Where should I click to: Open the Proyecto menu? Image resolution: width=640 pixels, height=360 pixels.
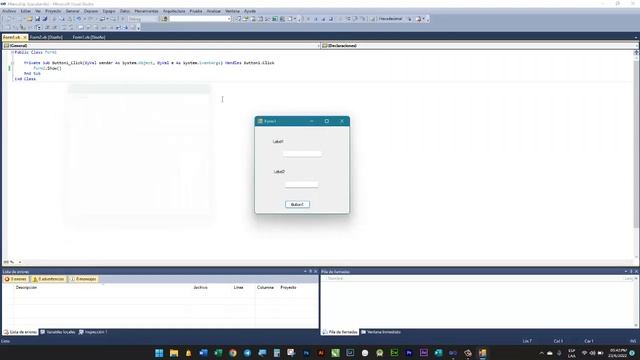pyautogui.click(x=53, y=11)
